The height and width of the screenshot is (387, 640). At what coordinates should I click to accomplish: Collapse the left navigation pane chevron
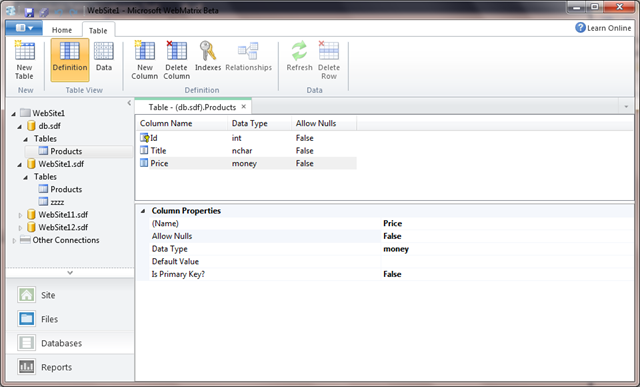click(x=129, y=103)
